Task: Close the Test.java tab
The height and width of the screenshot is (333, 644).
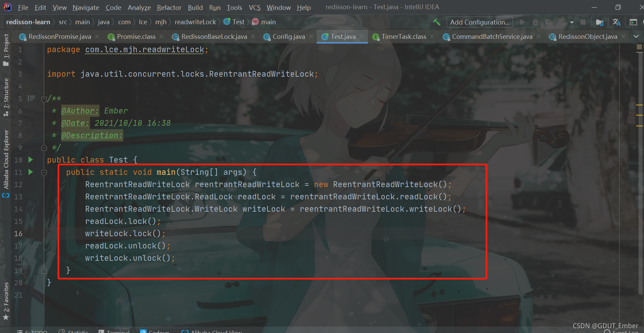Action: click(362, 36)
